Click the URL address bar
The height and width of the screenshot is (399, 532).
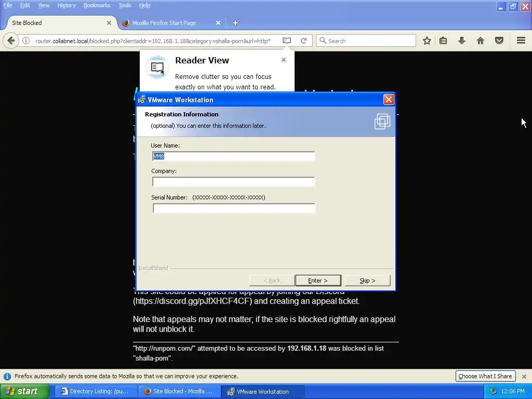(x=153, y=41)
